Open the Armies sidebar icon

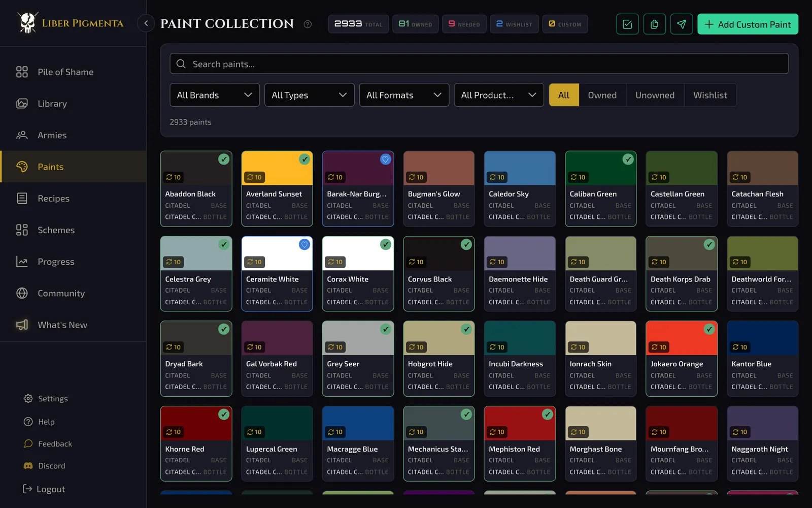(22, 135)
